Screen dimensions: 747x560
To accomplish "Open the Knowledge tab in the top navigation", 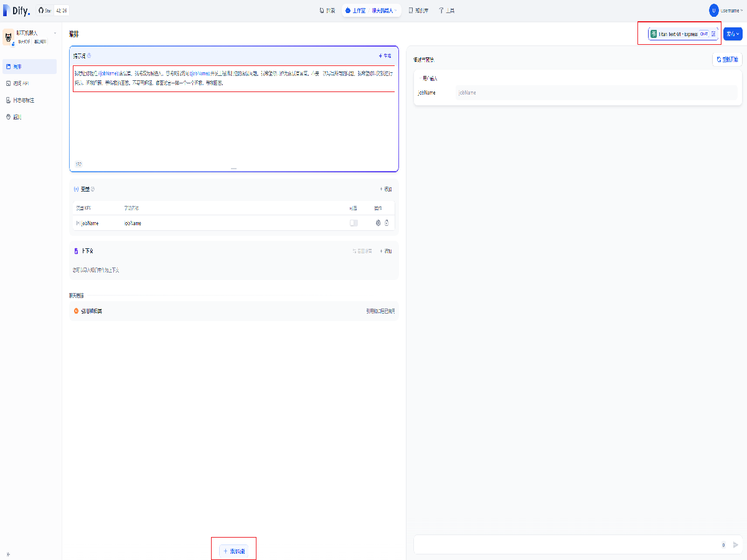I will (x=418, y=11).
